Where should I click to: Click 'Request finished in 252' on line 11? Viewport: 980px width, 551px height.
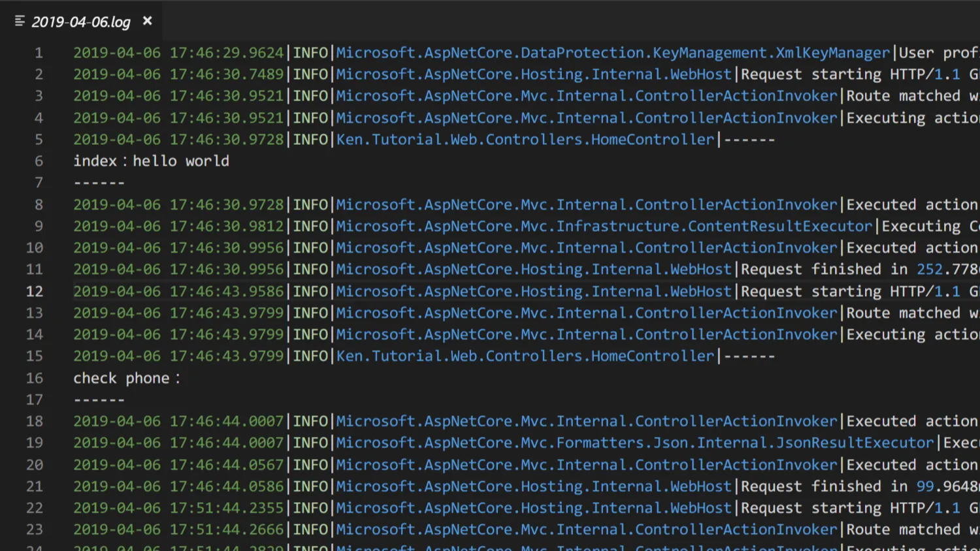[x=841, y=270]
